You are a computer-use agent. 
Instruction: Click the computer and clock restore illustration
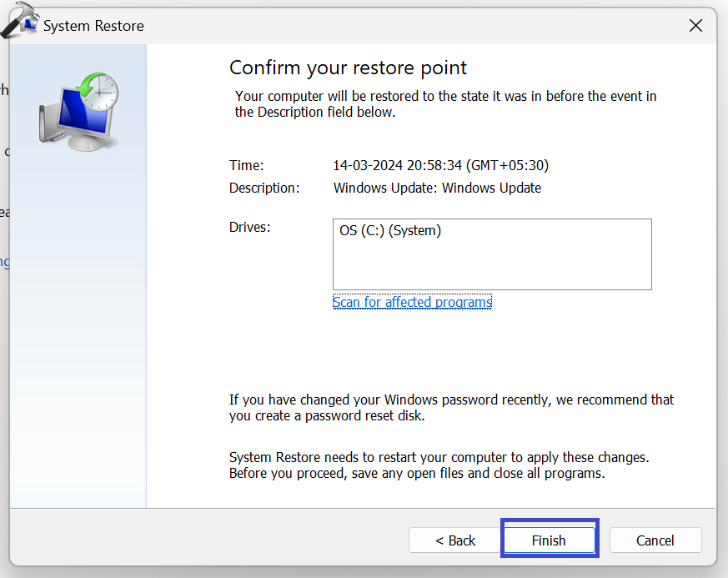(x=78, y=111)
